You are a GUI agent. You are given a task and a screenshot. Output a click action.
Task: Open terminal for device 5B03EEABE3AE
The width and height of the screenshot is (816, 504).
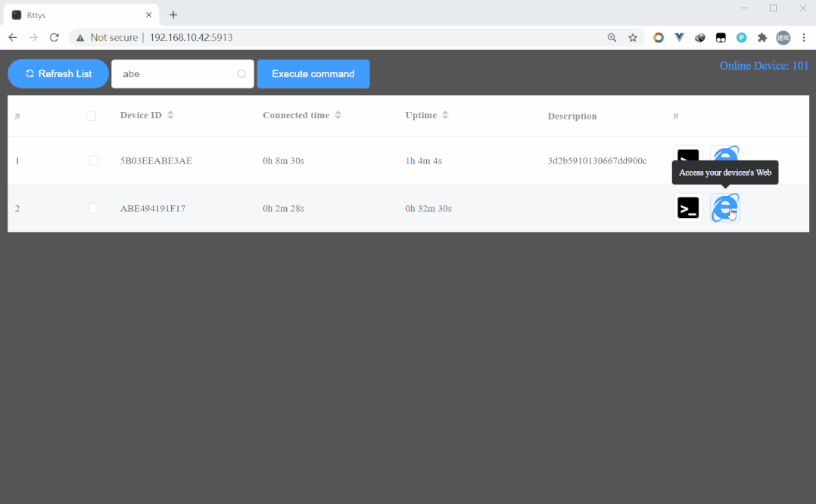point(687,155)
